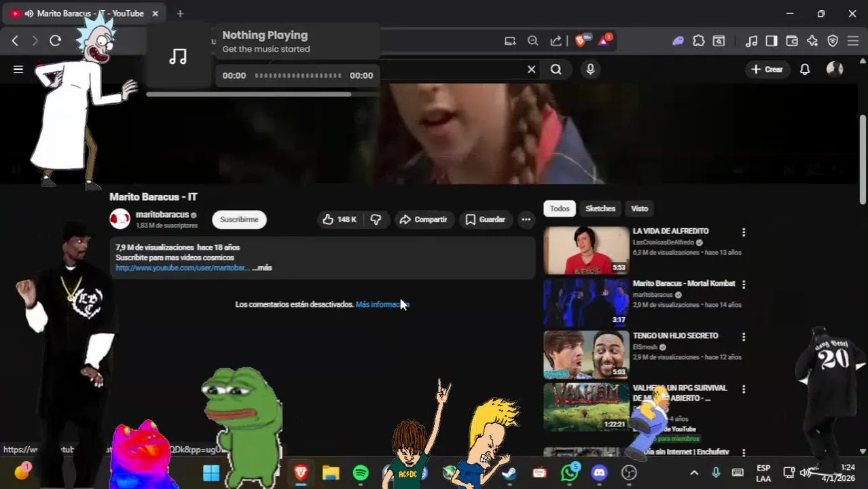Open the maritobaracus channel avatar
This screenshot has width=868, height=489.
(120, 219)
